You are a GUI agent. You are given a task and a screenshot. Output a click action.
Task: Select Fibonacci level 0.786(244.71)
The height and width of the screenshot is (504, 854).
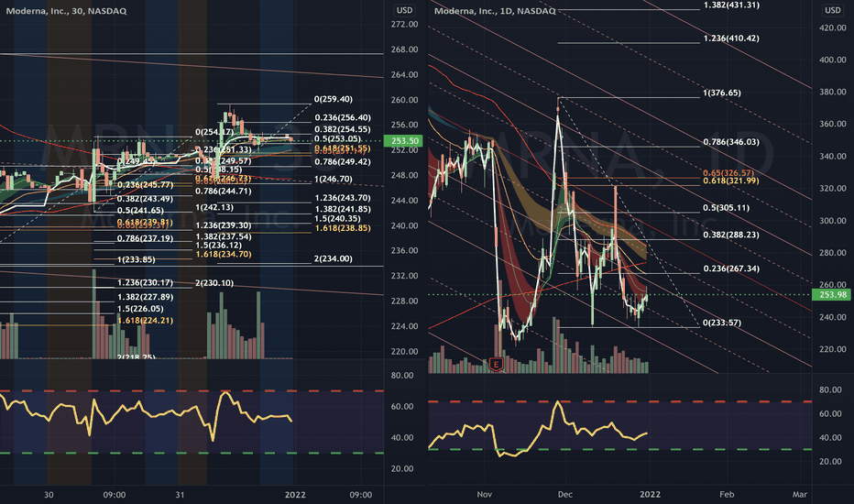[224, 191]
